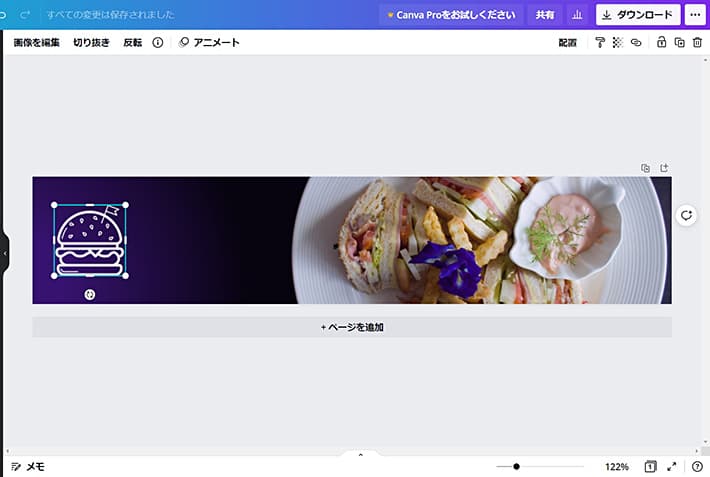This screenshot has height=477, width=710.
Task: Open the help question mark icon
Action: coord(697,467)
